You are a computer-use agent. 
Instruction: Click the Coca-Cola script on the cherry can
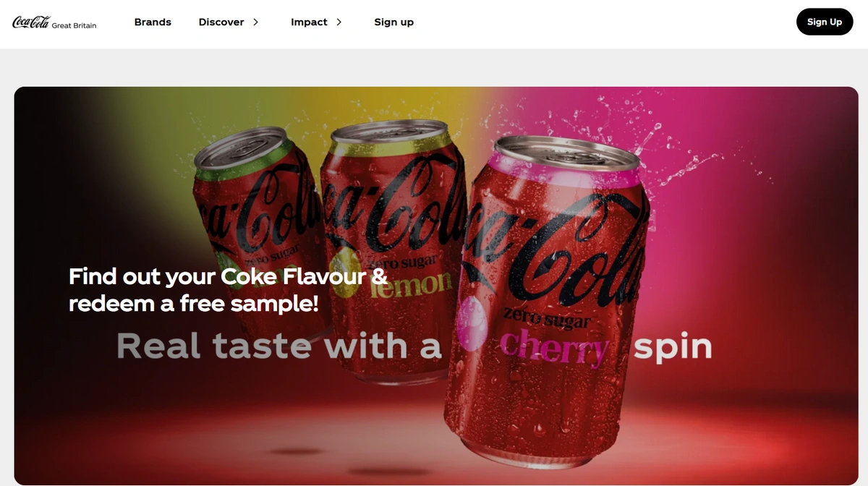(x=557, y=246)
